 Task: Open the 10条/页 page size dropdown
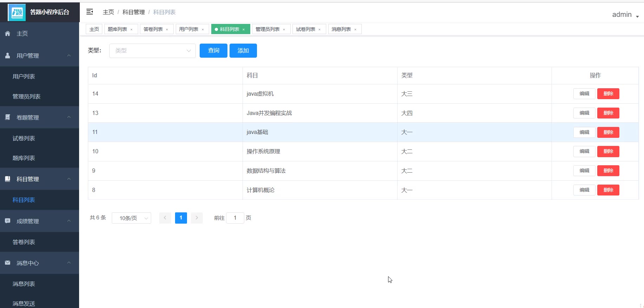click(131, 218)
